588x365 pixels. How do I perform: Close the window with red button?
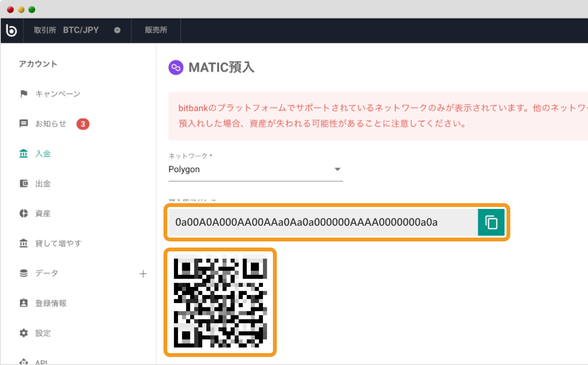pyautogui.click(x=10, y=10)
